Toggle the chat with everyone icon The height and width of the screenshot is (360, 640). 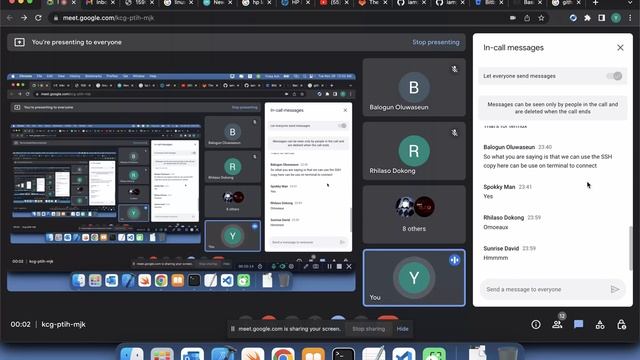(578, 324)
